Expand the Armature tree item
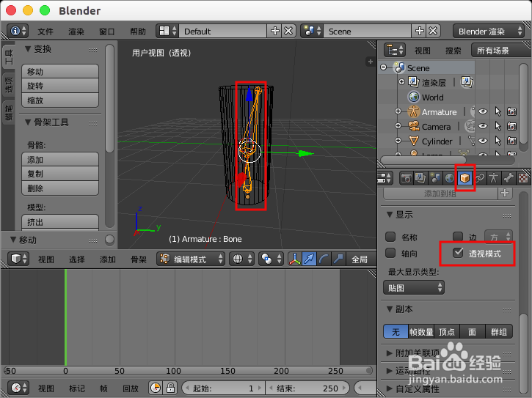Screen dimensions: 532x398 point(398,111)
